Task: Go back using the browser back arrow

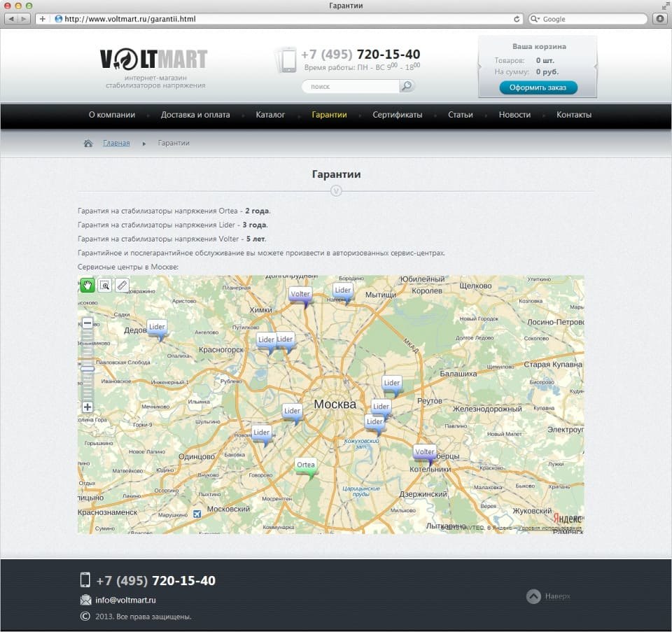Action: click(x=11, y=19)
